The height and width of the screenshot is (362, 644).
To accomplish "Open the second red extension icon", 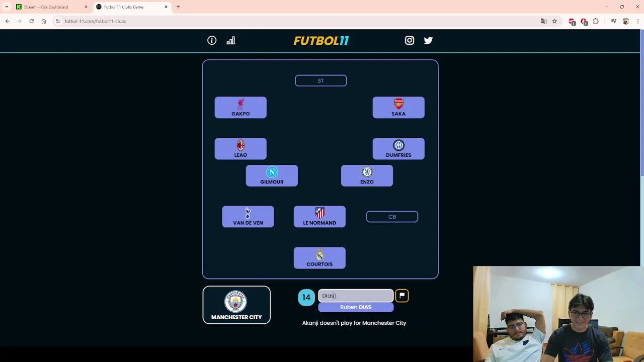I will (x=584, y=21).
